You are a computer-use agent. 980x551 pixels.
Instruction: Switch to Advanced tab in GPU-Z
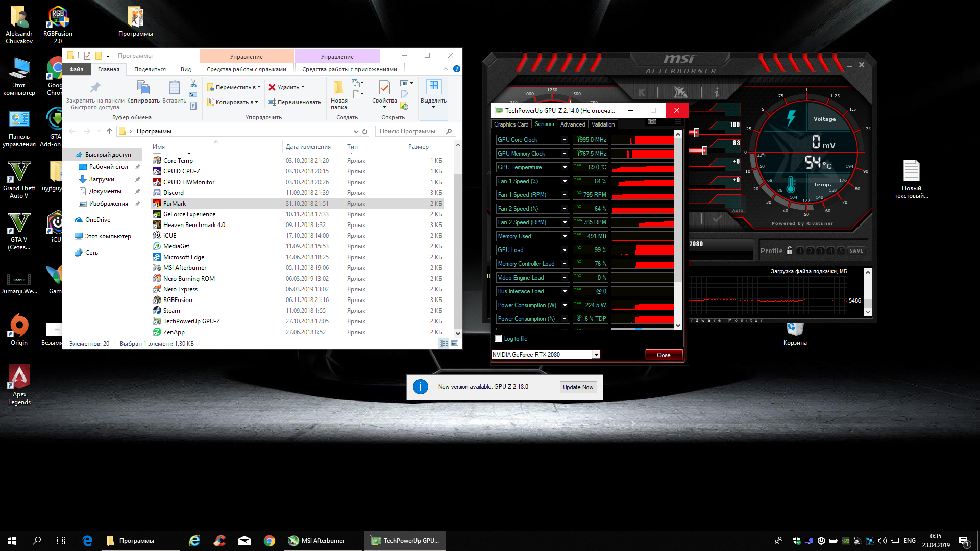coord(573,124)
